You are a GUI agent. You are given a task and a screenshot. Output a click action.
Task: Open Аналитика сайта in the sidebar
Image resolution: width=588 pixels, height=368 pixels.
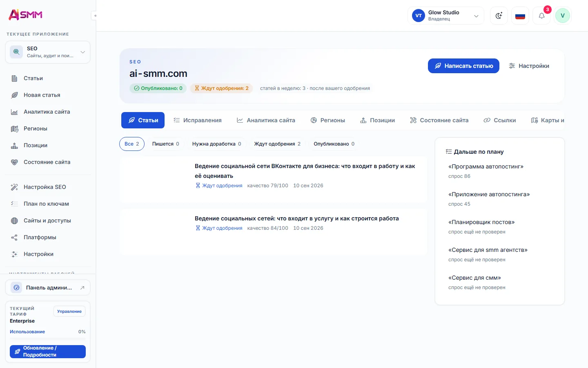pos(48,112)
